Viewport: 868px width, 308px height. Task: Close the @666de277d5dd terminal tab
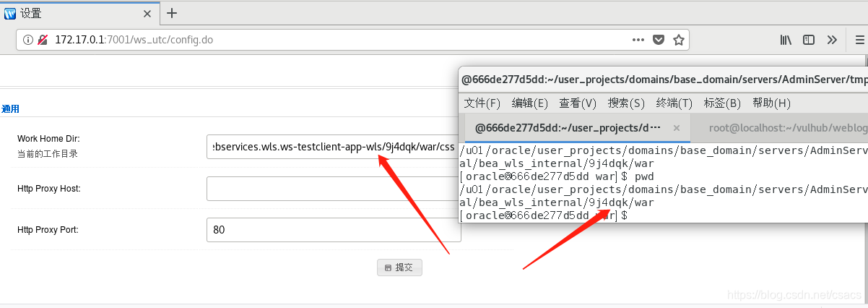677,128
